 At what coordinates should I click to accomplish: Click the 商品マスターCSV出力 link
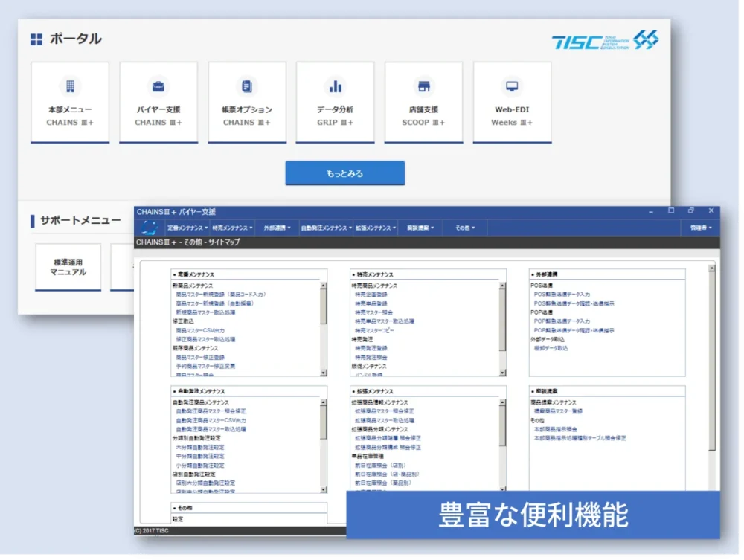tap(200, 330)
